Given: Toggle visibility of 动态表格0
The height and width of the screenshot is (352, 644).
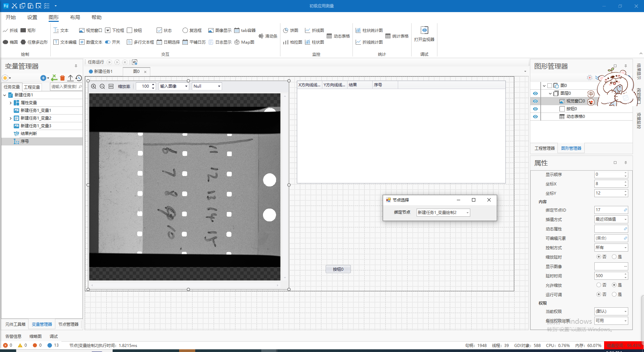Looking at the screenshot, I should click(535, 117).
